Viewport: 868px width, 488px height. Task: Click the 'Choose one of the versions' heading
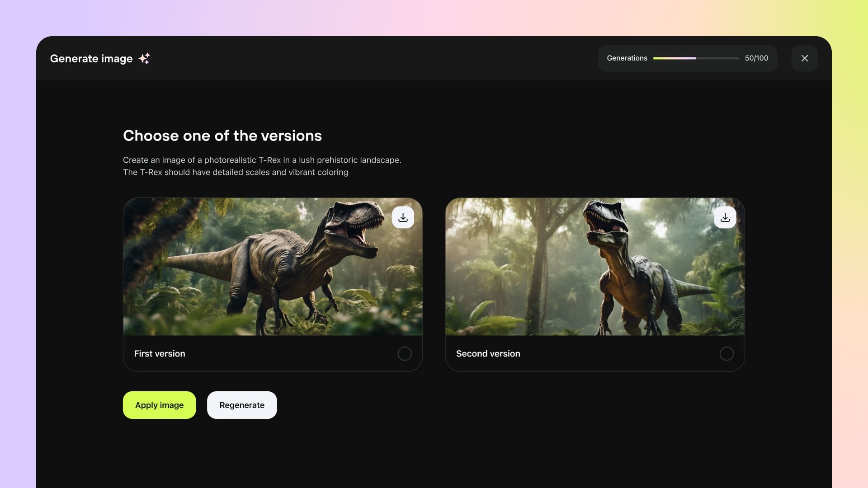(x=222, y=136)
